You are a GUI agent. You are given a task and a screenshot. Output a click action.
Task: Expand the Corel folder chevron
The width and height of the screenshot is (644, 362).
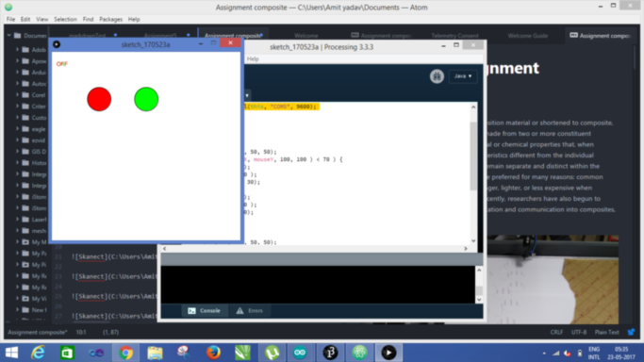tap(17, 95)
